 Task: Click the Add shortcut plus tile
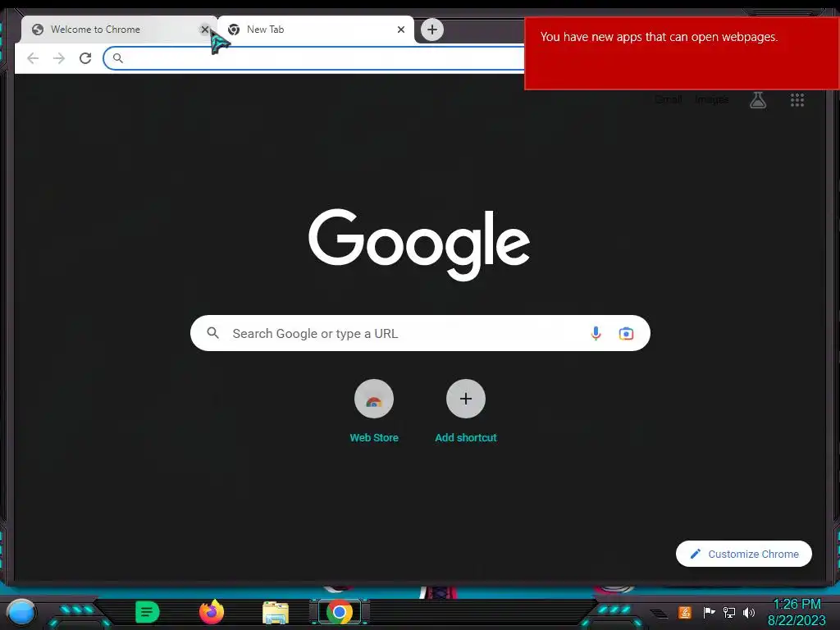coord(466,399)
